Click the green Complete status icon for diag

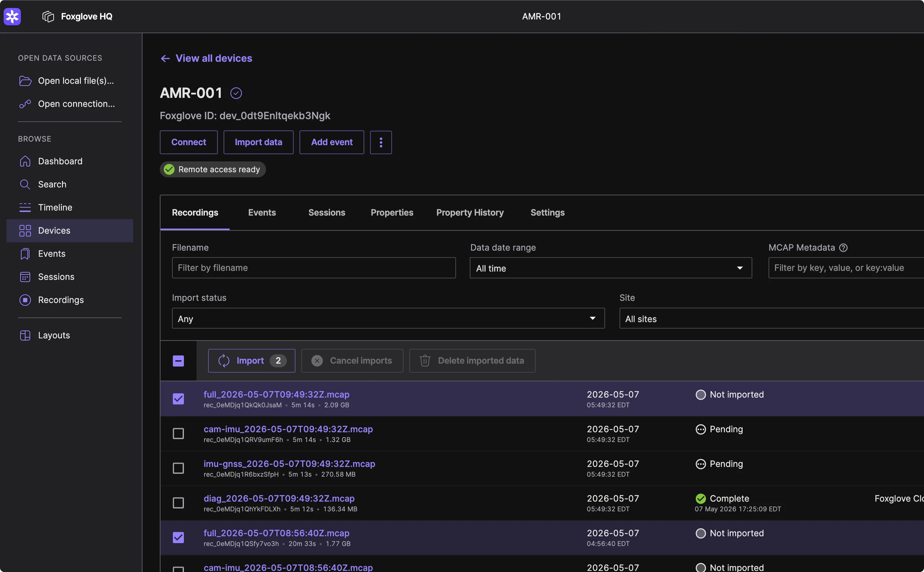pos(701,498)
